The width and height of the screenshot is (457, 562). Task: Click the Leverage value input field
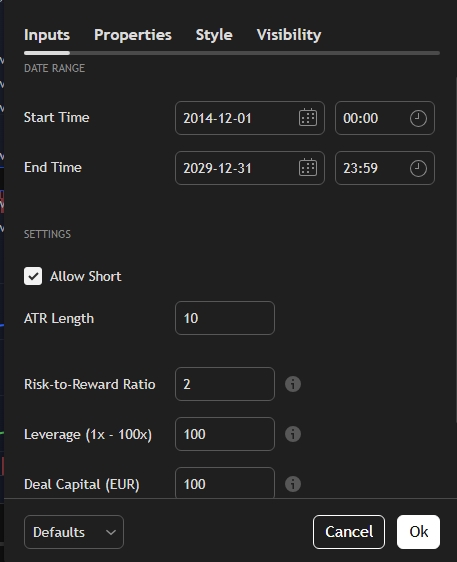pyautogui.click(x=225, y=434)
